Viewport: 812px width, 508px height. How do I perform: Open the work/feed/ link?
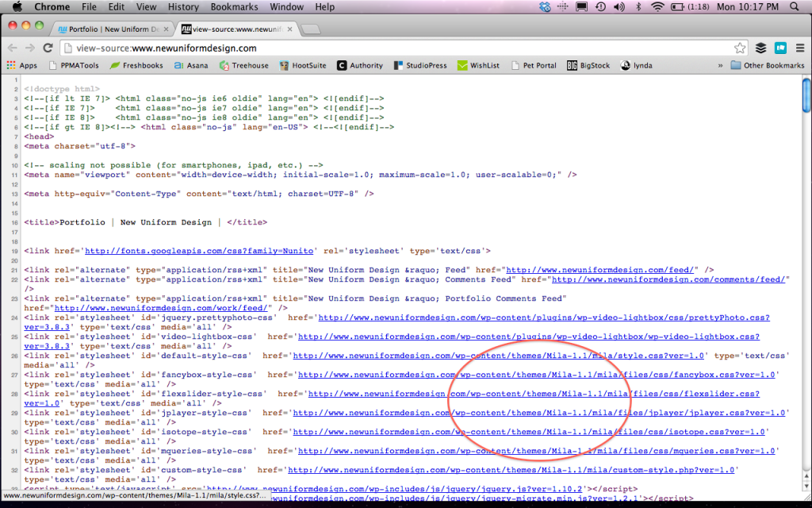[161, 308]
